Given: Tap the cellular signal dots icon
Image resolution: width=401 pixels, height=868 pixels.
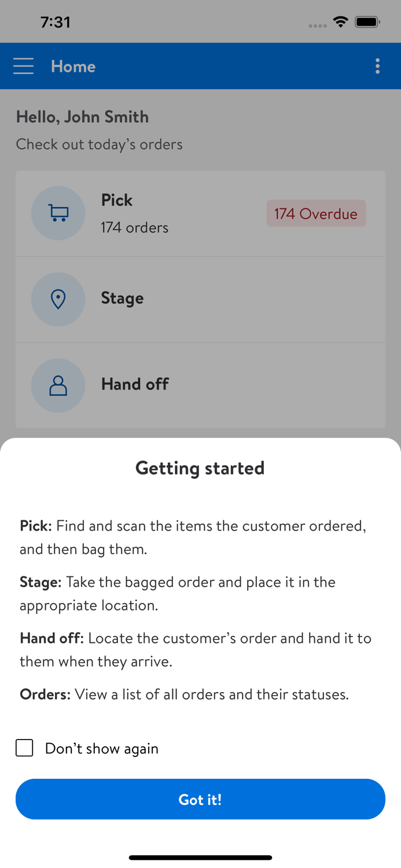Looking at the screenshot, I should [x=317, y=25].
